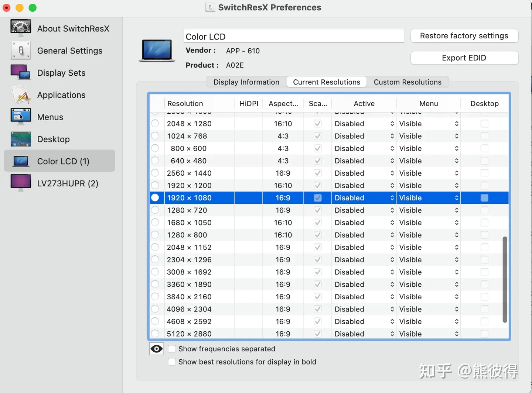Open Menu dropdown for 1280 × 800
The height and width of the screenshot is (393, 532).
pyautogui.click(x=429, y=235)
